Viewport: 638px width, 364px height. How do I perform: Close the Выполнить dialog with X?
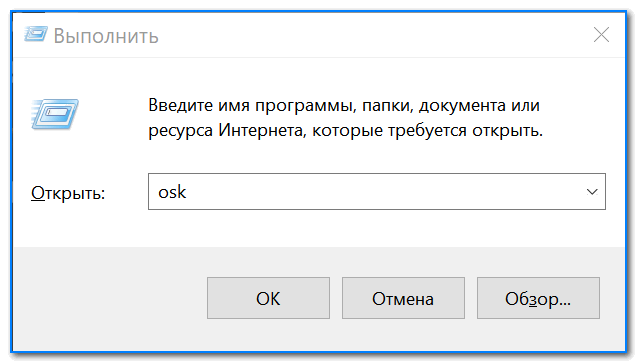[x=601, y=35]
